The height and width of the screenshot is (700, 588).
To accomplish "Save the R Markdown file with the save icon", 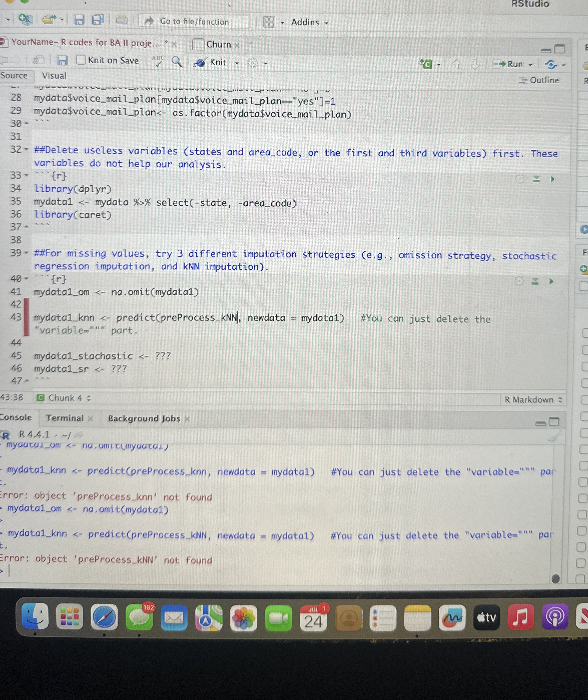I will pyautogui.click(x=63, y=61).
